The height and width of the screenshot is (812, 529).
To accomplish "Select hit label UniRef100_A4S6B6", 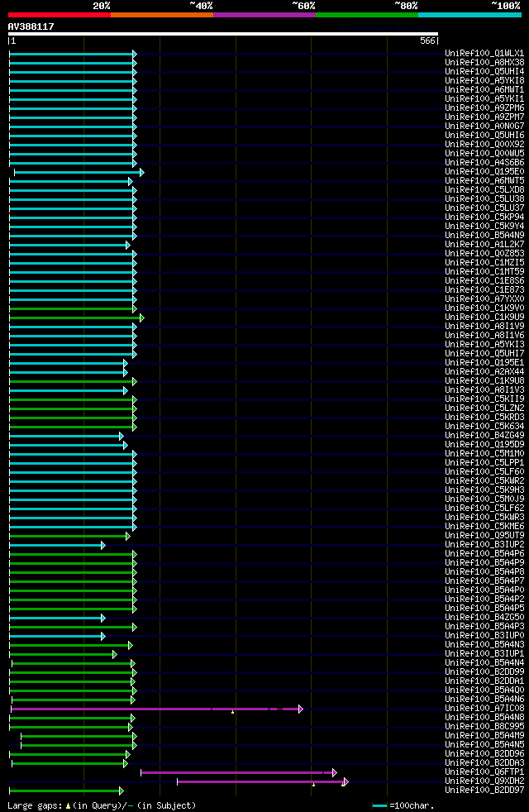I will coord(484,163).
